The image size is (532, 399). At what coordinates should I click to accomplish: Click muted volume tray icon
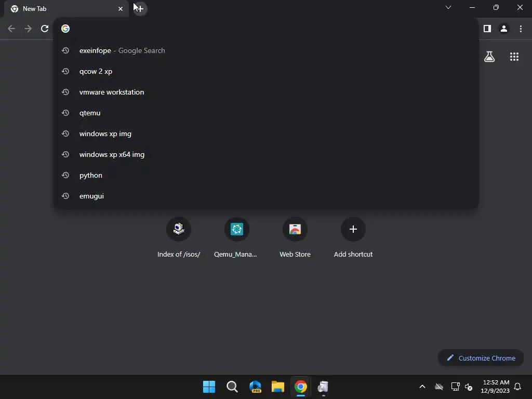[x=469, y=387]
